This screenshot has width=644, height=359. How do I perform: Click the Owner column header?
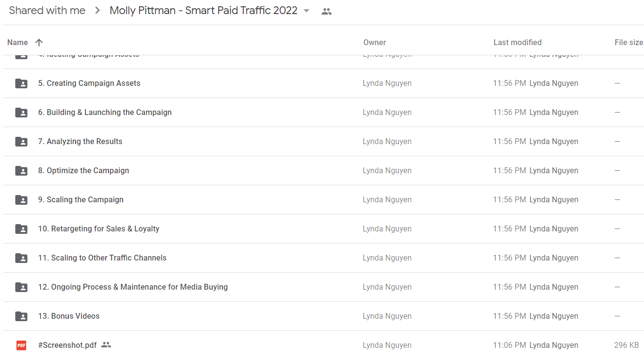coord(375,42)
